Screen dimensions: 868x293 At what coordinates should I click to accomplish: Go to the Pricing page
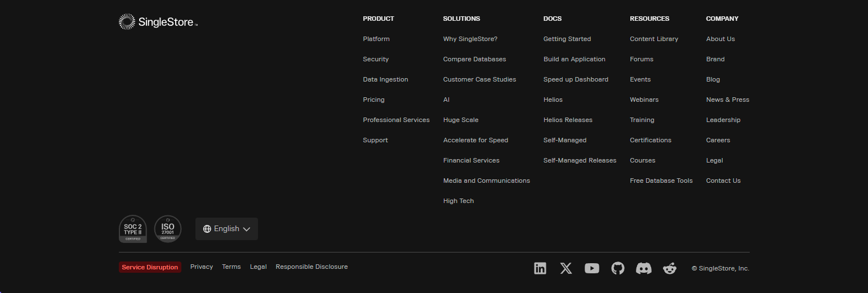click(373, 100)
